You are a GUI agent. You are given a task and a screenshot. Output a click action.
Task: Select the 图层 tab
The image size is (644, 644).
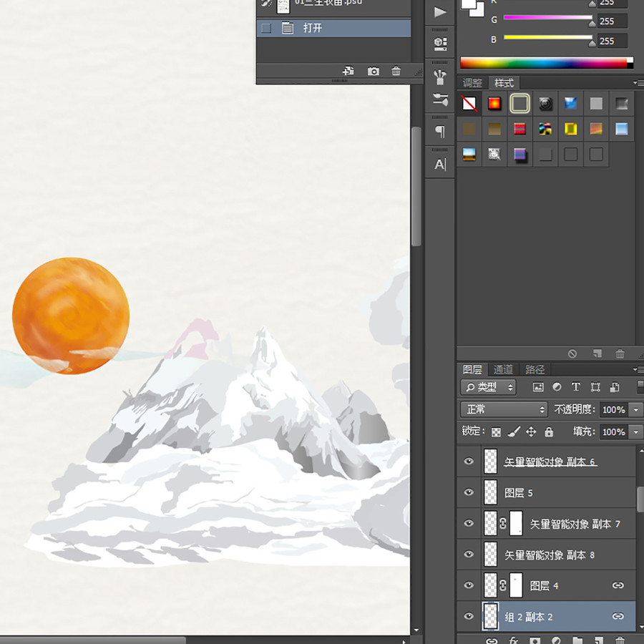[x=472, y=370]
